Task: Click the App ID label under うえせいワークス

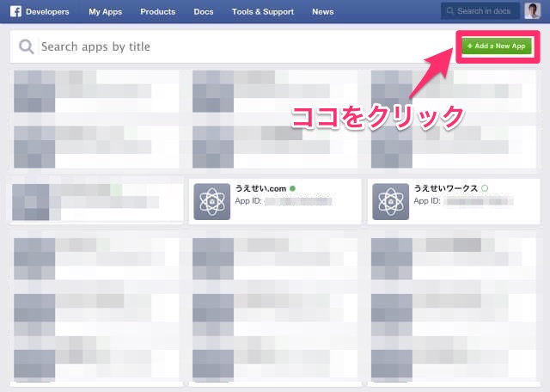Action: pyautogui.click(x=427, y=201)
